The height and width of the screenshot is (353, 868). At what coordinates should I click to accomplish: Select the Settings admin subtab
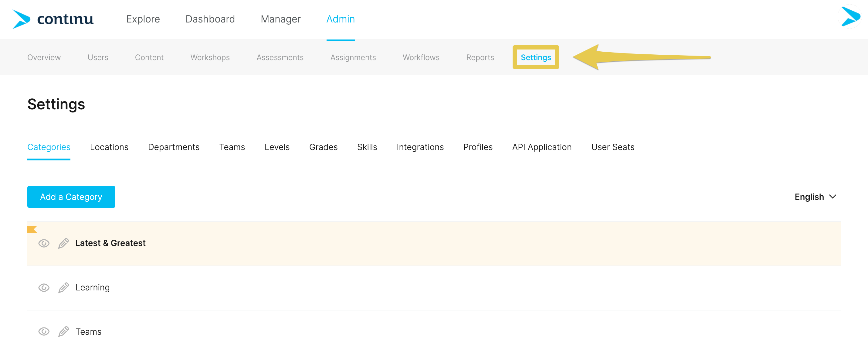click(x=536, y=57)
